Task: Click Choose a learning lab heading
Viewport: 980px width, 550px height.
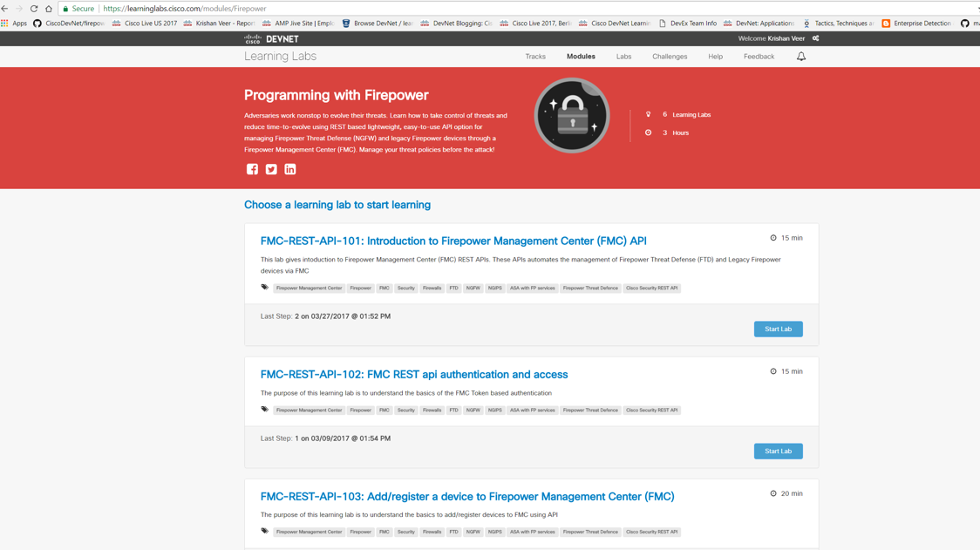Action: click(x=337, y=205)
